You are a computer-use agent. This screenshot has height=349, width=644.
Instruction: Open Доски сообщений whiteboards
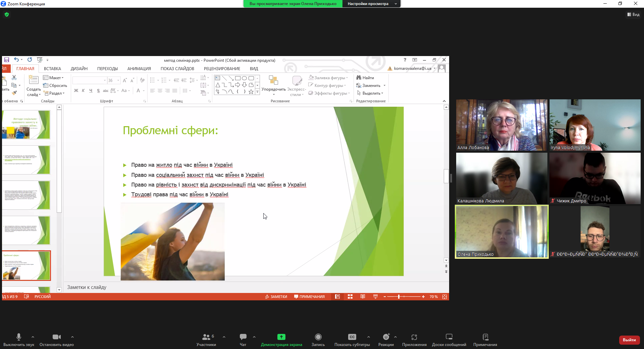click(x=449, y=340)
